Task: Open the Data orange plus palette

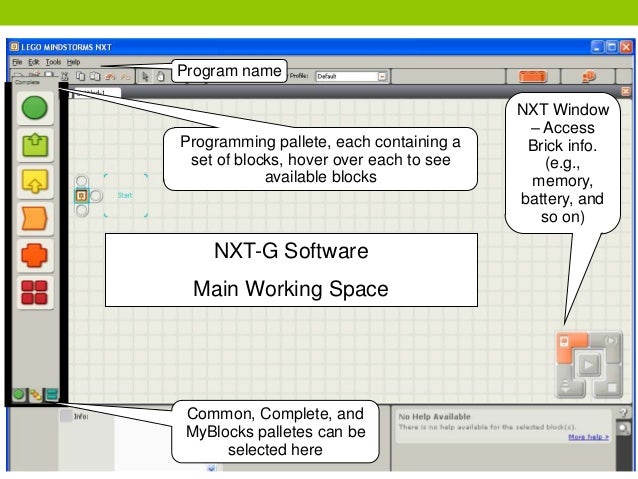Action: tap(35, 255)
